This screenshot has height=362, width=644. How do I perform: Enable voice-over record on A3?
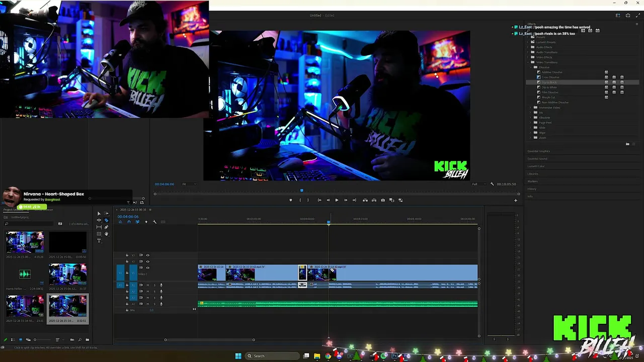[x=161, y=298]
